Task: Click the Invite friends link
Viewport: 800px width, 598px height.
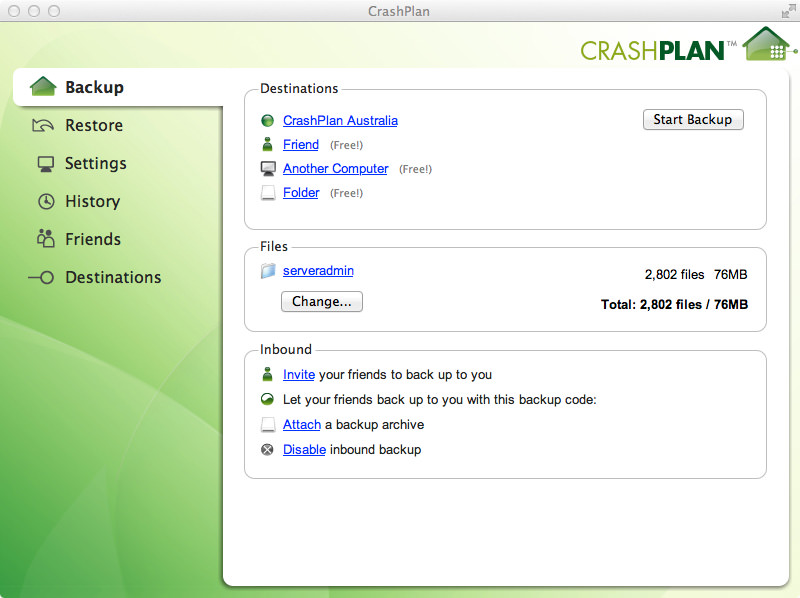Action: click(299, 375)
